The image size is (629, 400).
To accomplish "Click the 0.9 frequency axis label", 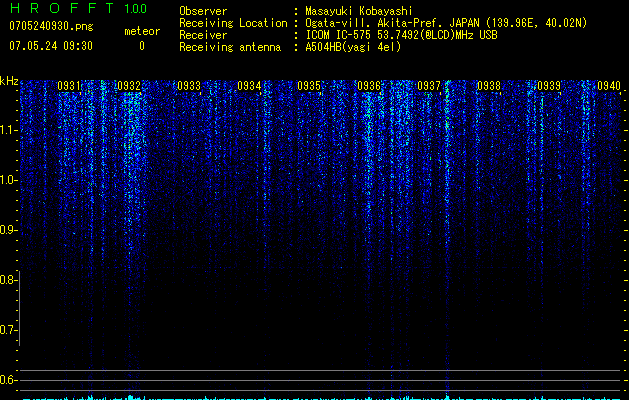I will coord(8,230).
